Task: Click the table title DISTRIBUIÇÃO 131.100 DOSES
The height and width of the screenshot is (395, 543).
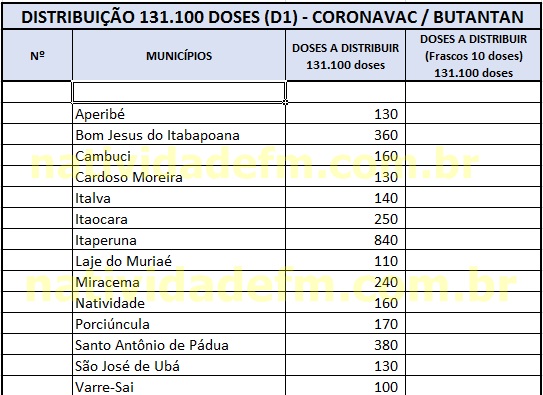Action: pyautogui.click(x=272, y=17)
